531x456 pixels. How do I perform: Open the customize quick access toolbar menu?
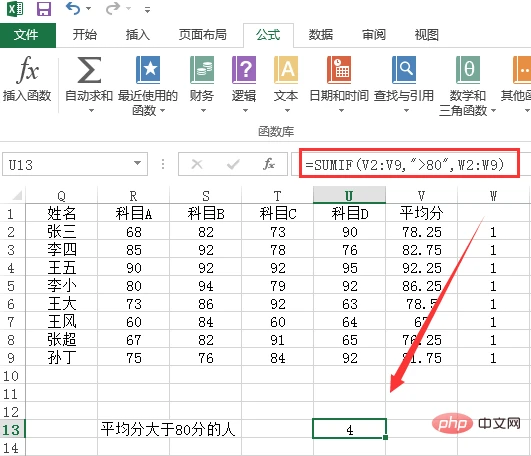[x=147, y=10]
